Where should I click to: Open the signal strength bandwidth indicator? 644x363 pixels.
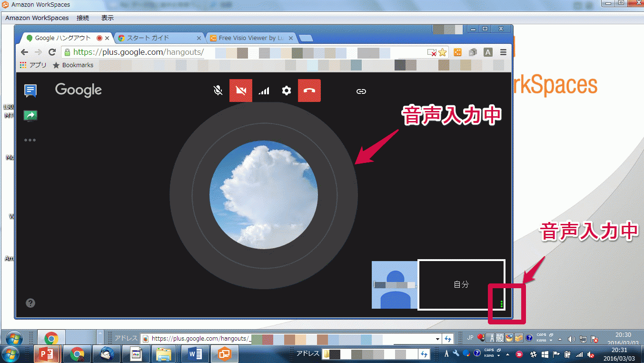(x=264, y=91)
